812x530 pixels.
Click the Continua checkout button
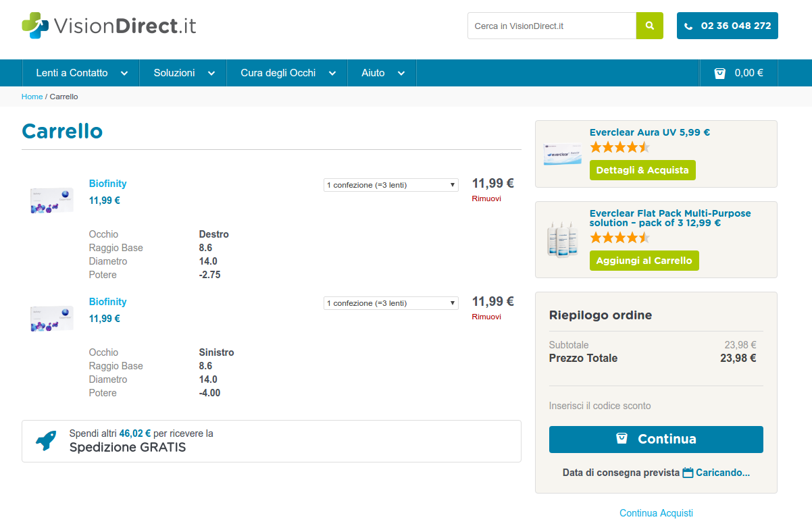pos(656,440)
